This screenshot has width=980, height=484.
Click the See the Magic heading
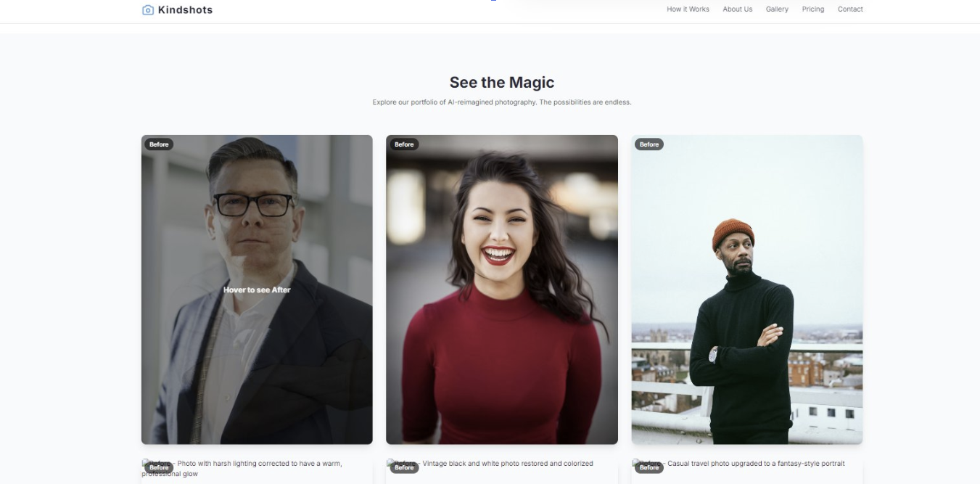pyautogui.click(x=502, y=82)
